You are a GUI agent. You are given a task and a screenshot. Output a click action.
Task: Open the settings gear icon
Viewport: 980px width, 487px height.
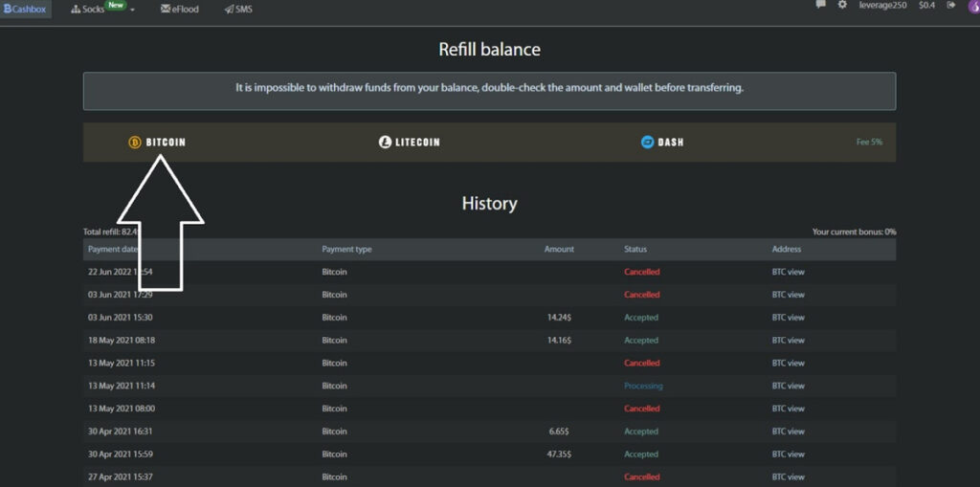click(842, 6)
